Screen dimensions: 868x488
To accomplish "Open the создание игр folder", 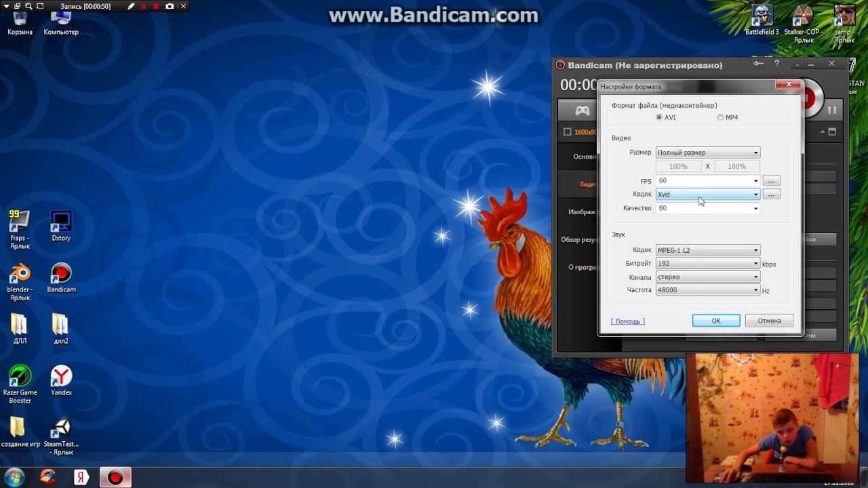I will pos(20,432).
